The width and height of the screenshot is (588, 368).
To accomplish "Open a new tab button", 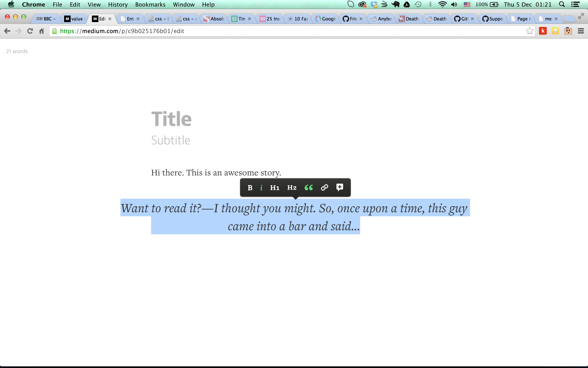I will [x=569, y=19].
